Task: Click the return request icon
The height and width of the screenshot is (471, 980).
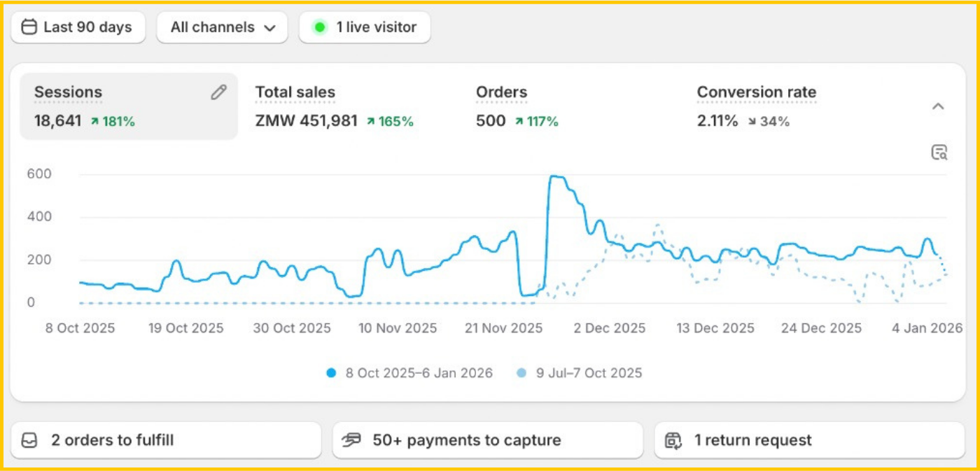Action: (x=673, y=440)
